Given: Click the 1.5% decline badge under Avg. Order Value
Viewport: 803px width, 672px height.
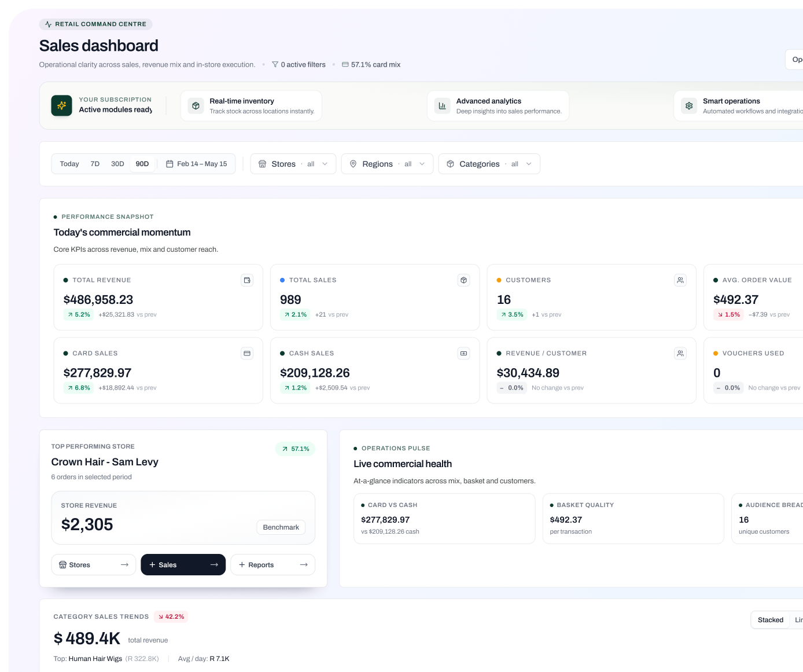Looking at the screenshot, I should point(728,315).
